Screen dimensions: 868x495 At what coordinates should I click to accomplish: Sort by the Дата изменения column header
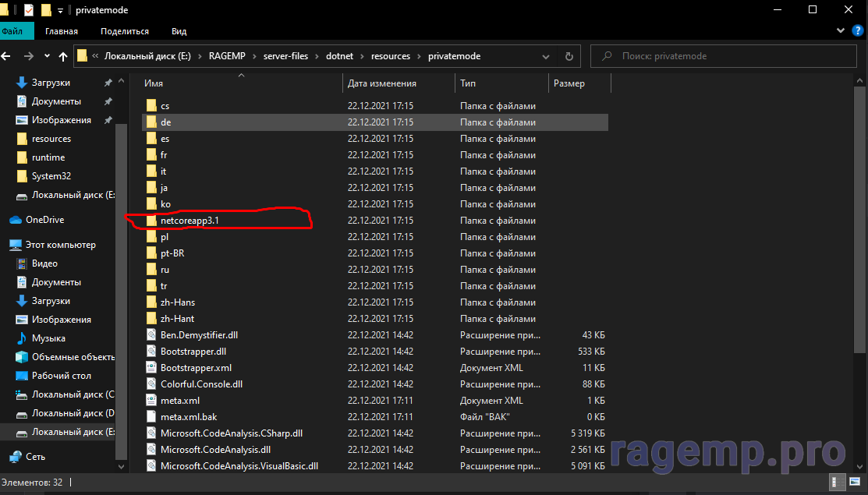click(x=382, y=83)
